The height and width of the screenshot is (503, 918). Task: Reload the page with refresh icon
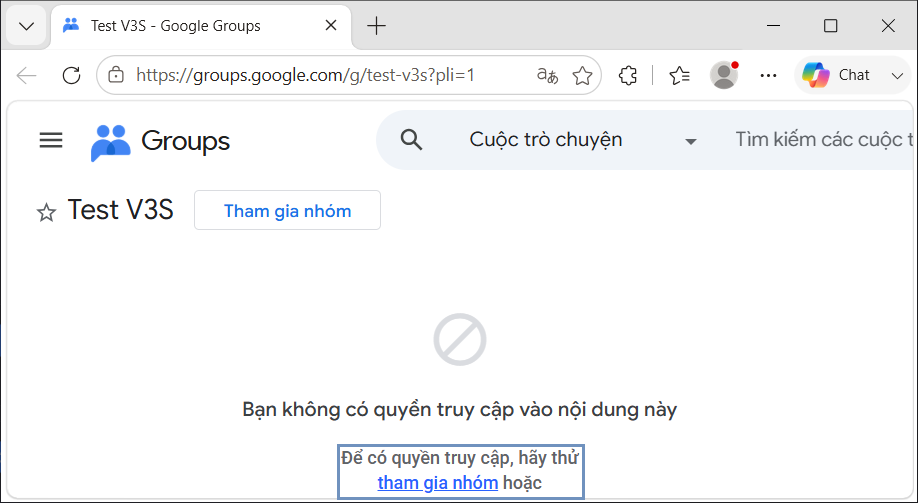pos(71,75)
